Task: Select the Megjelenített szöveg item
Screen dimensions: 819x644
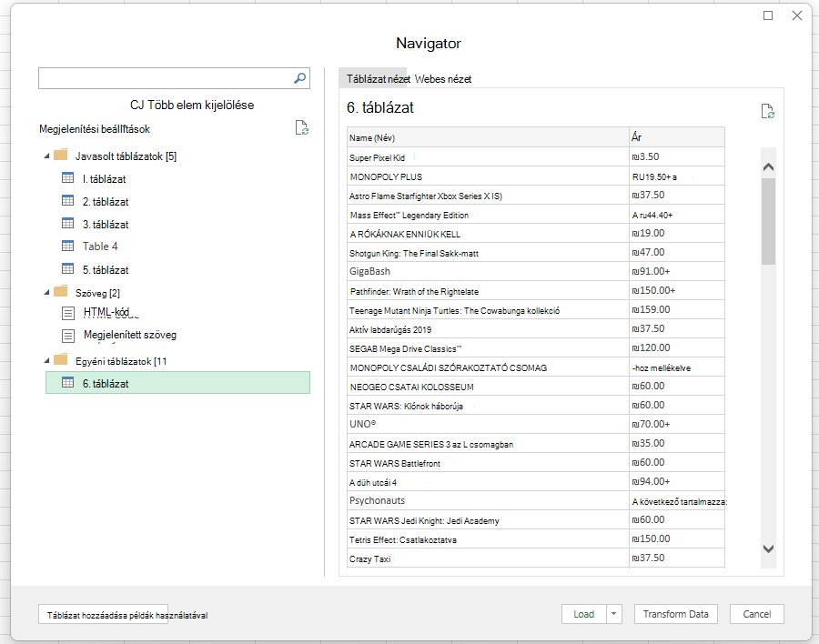Action: pos(130,335)
